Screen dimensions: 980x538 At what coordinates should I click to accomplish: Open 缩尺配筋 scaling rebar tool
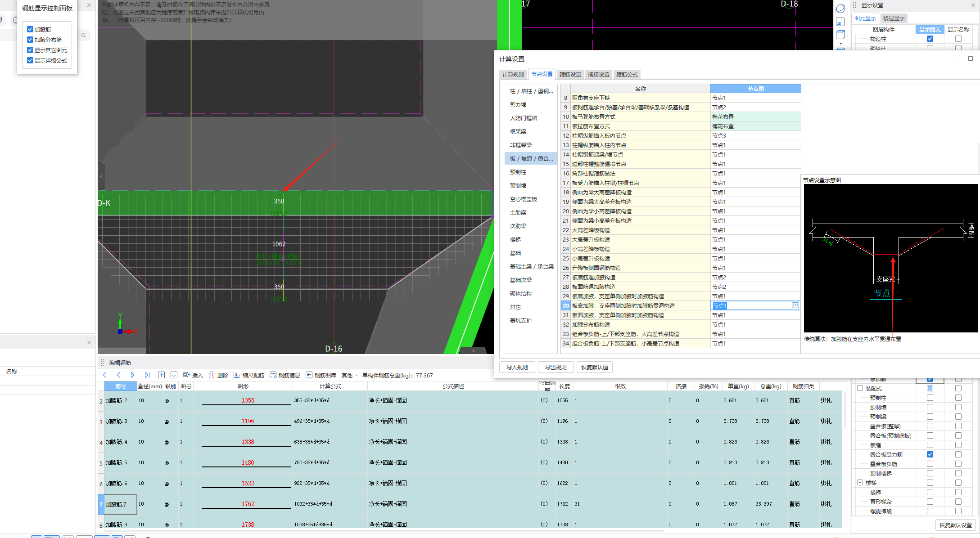(249, 375)
